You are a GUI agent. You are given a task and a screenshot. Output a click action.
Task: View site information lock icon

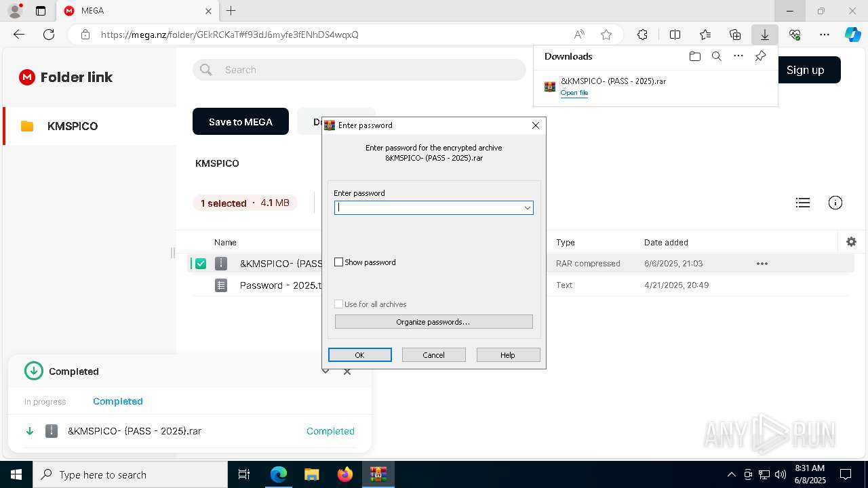click(x=85, y=35)
